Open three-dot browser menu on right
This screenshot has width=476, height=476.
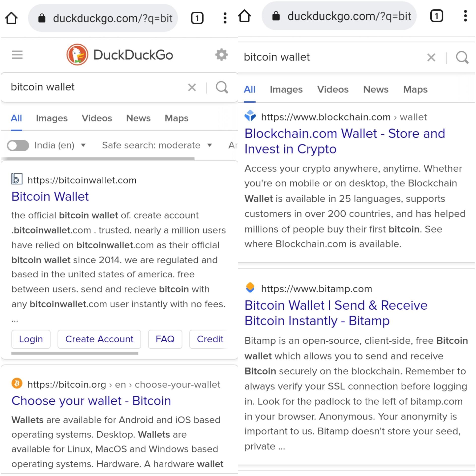(x=465, y=16)
